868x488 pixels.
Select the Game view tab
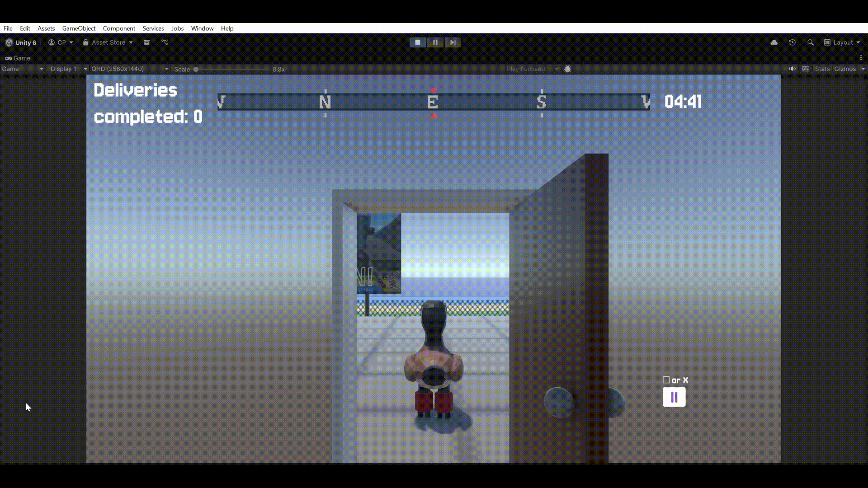click(18, 58)
